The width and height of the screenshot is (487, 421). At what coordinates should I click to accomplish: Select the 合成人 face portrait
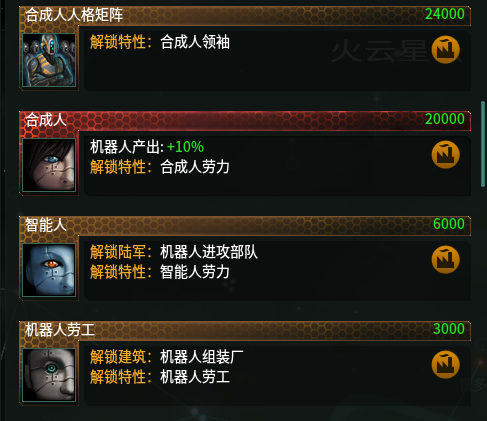click(x=49, y=165)
